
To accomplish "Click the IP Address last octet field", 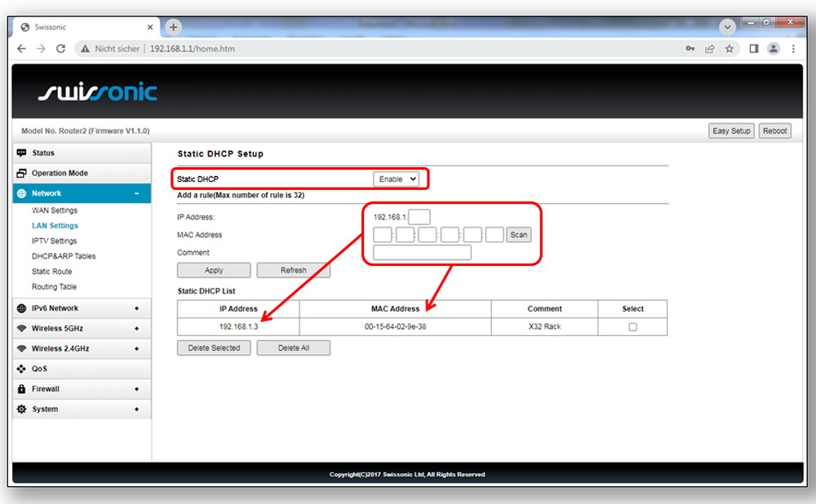I will 419,217.
